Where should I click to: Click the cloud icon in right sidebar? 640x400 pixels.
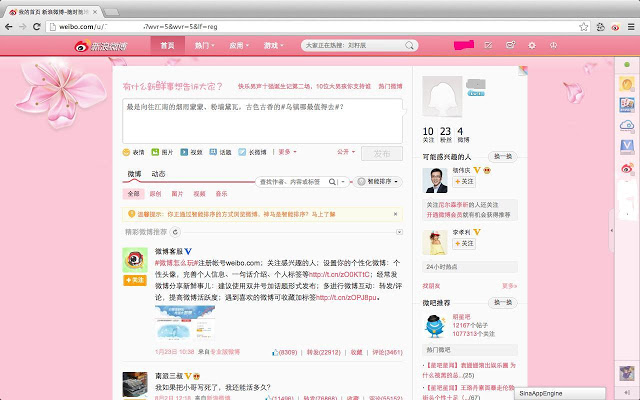627,125
